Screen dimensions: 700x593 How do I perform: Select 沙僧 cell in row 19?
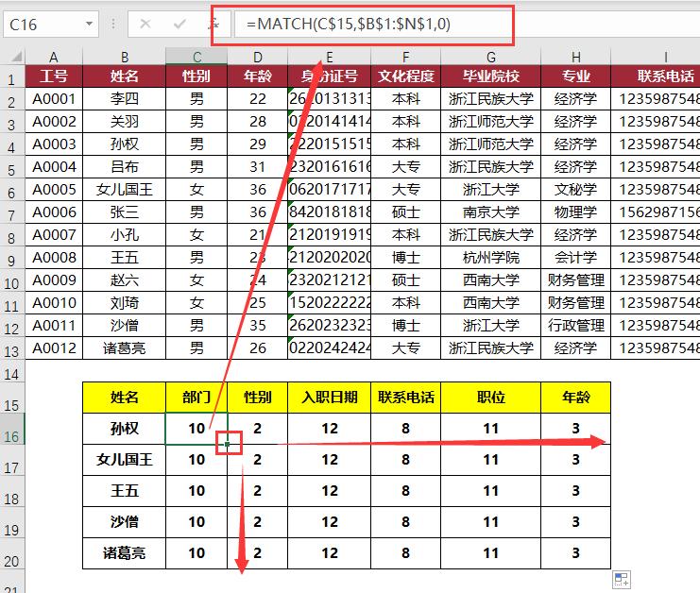click(x=124, y=522)
